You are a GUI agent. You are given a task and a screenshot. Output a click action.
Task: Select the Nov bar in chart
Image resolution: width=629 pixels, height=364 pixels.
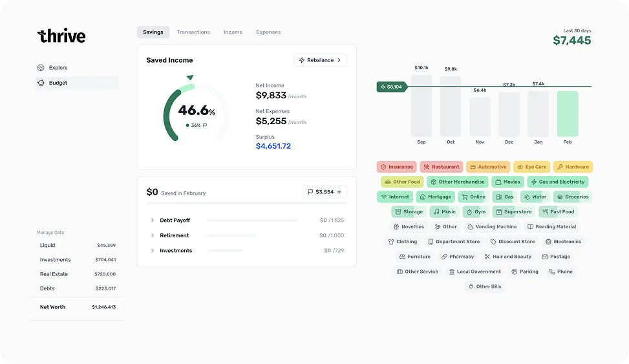coord(480,117)
